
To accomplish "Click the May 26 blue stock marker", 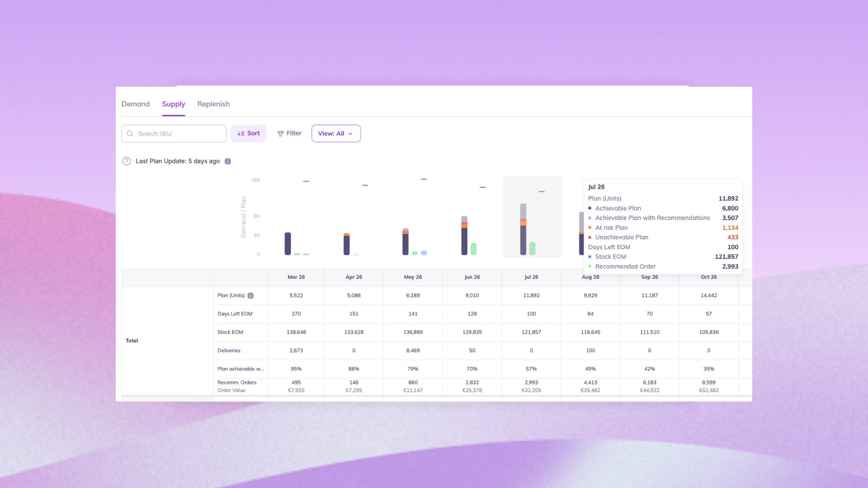I will pos(424,179).
